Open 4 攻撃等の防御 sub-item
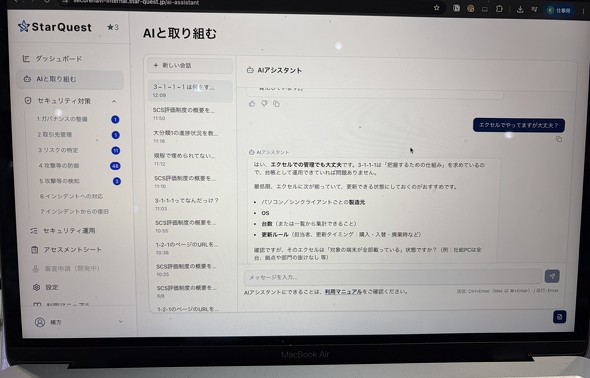The height and width of the screenshot is (378, 590). coord(59,165)
